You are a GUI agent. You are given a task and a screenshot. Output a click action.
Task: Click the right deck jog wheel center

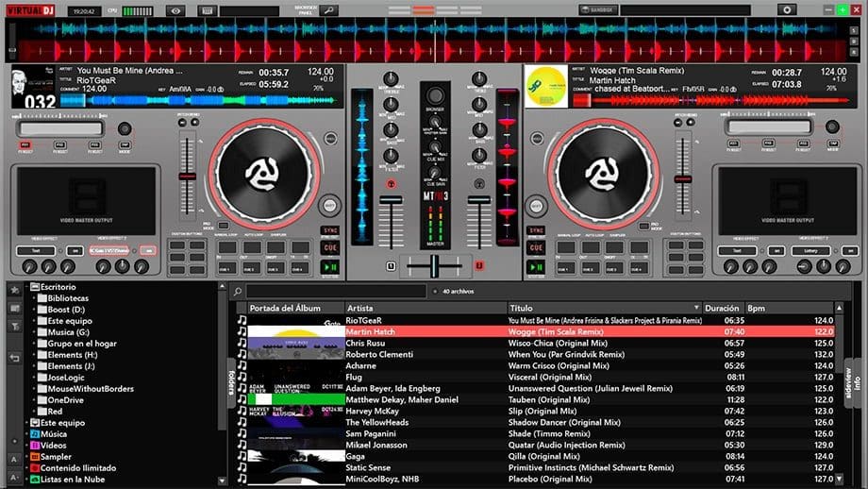click(602, 174)
